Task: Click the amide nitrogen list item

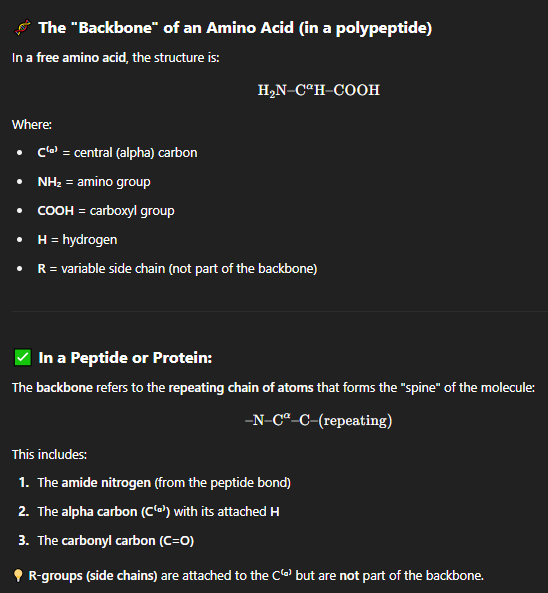Action: pyautogui.click(x=164, y=483)
